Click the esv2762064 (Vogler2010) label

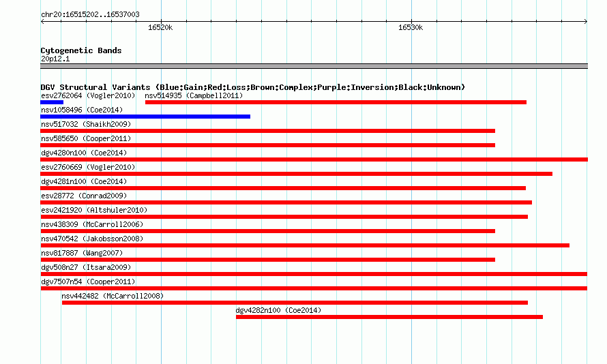point(88,95)
